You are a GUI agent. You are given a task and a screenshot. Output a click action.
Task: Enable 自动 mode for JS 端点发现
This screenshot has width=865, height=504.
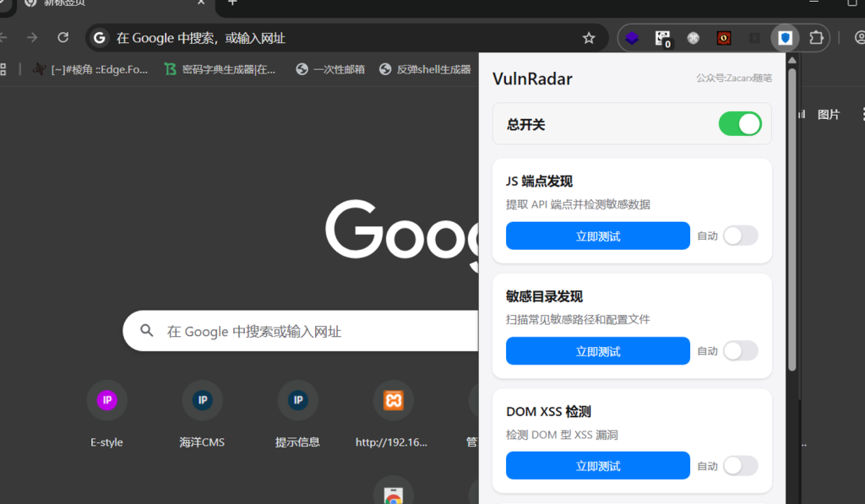(x=740, y=236)
